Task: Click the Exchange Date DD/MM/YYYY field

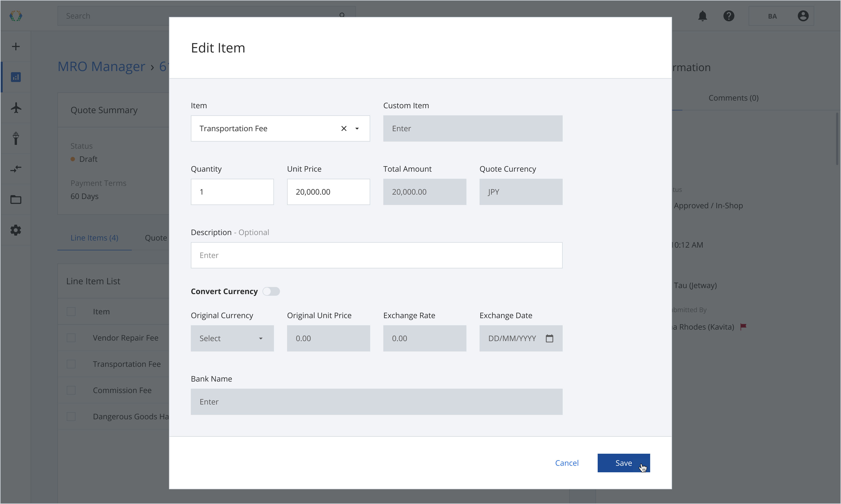Action: point(521,338)
